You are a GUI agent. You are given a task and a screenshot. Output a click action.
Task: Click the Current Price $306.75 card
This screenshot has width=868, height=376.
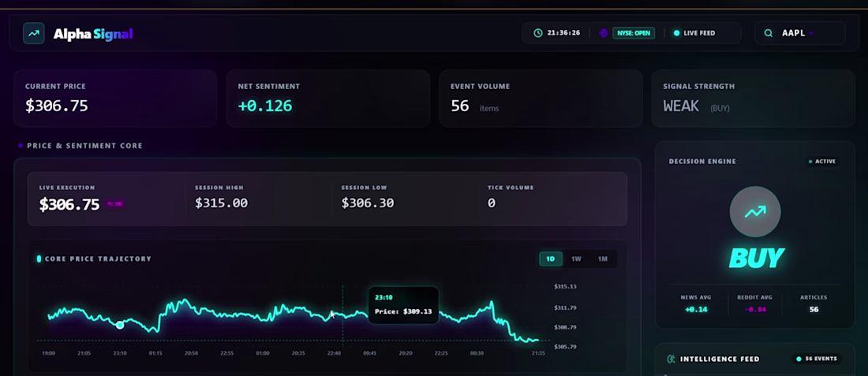click(115, 99)
